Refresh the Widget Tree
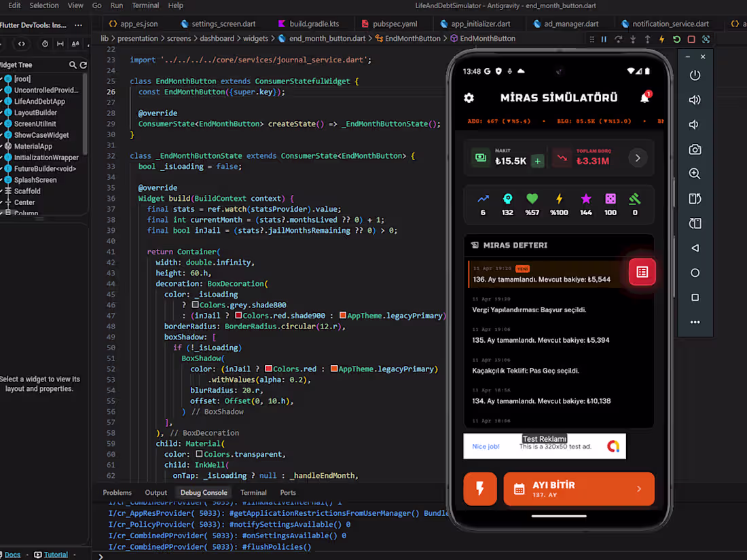The height and width of the screenshot is (560, 747). 84,64
